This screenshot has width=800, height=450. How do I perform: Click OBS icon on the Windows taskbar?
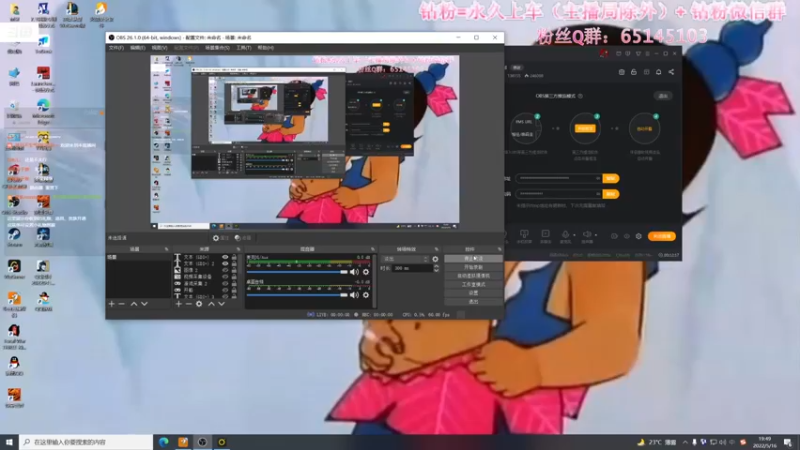click(x=203, y=442)
